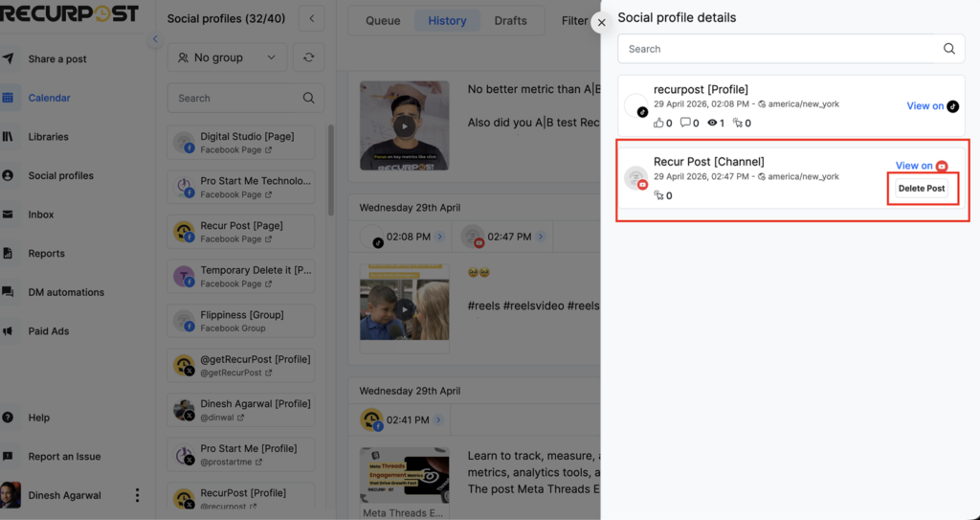Open Social profiles in sidebar
This screenshot has width=980, height=520.
60,175
